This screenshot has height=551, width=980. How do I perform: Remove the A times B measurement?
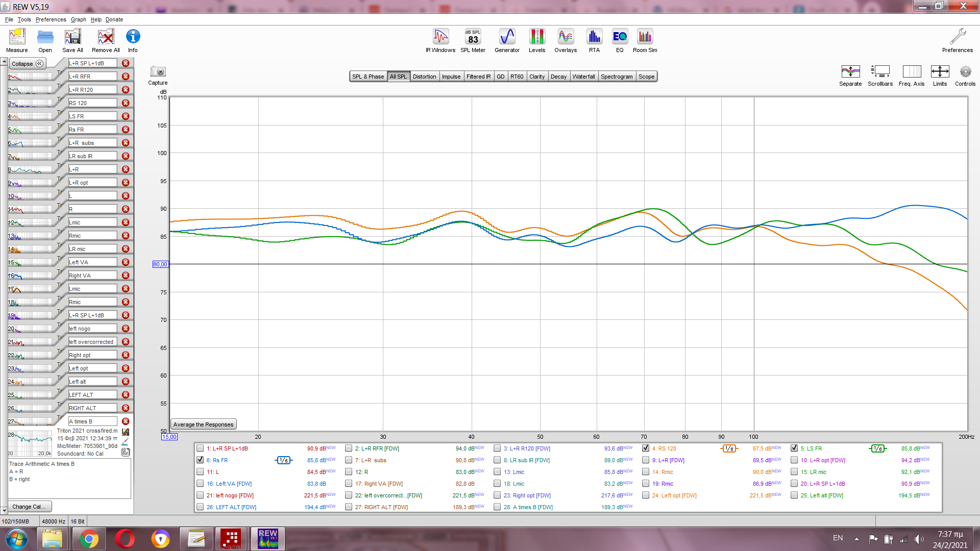click(126, 421)
